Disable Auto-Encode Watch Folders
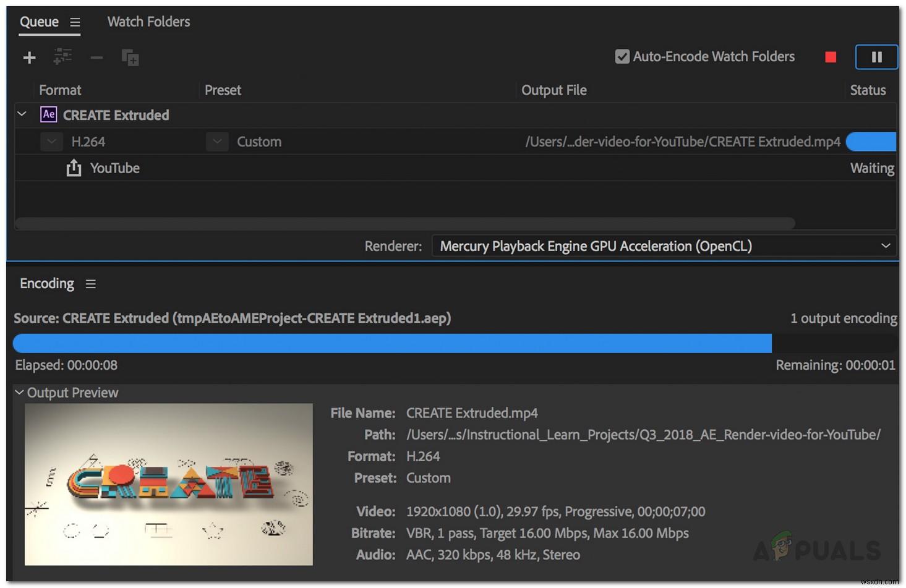This screenshot has width=906, height=588. 622,56
